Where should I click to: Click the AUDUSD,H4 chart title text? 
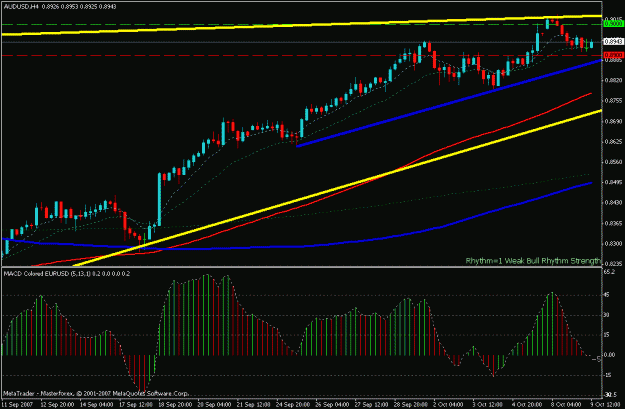20,6
